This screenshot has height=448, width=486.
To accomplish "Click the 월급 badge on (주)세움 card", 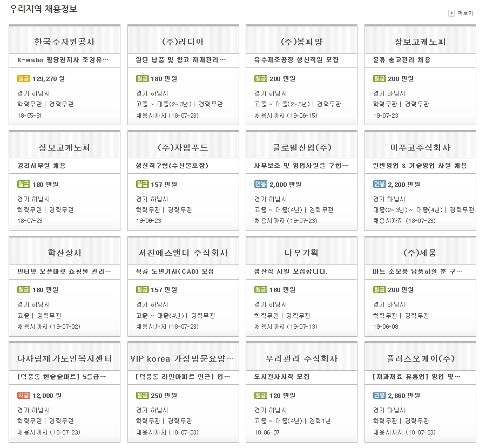I will point(380,290).
